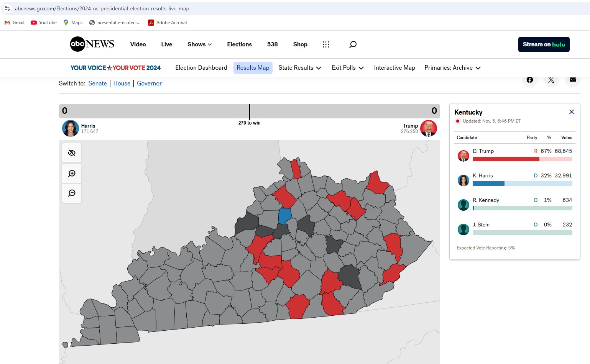
Task: Open the Election Dashboard tab
Action: (x=201, y=68)
